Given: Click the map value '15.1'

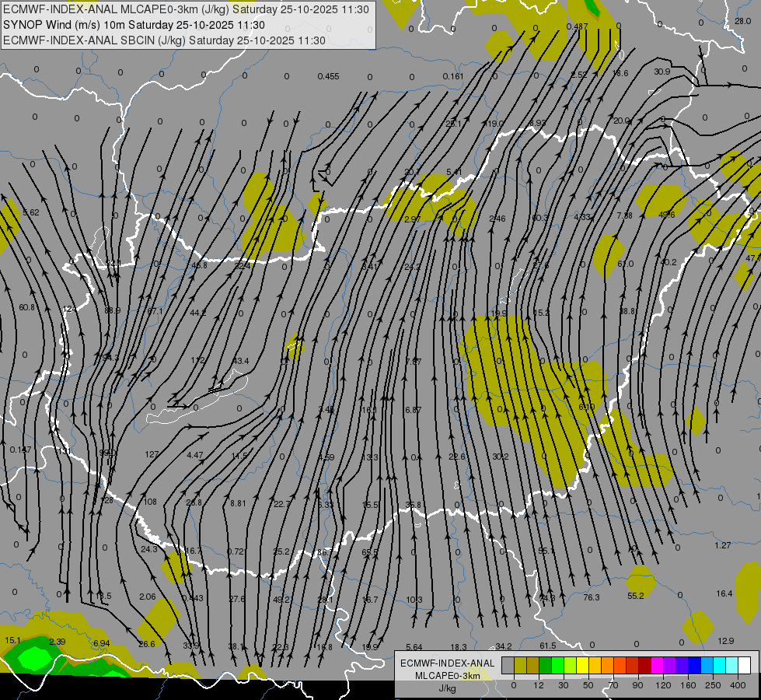Looking at the screenshot, I should coord(12,640).
